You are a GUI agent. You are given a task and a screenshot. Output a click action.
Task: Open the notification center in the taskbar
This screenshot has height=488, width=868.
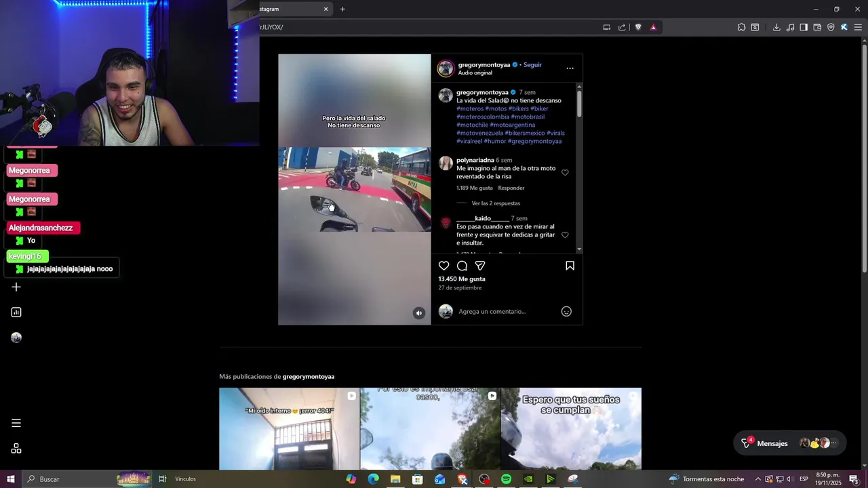point(854,479)
